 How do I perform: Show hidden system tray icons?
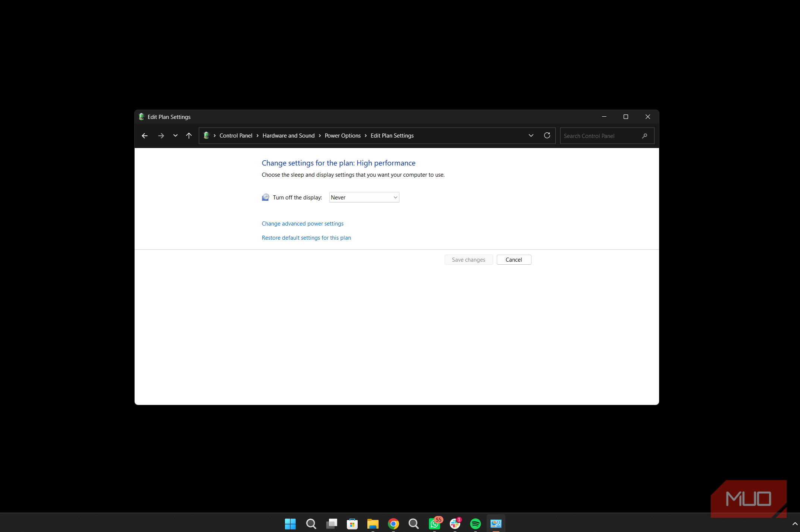tap(795, 524)
